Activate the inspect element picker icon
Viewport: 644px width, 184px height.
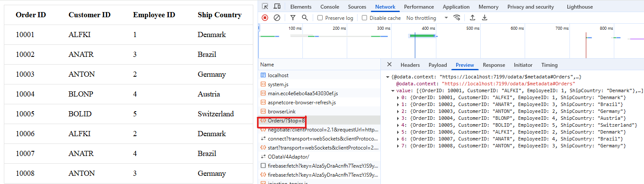[x=265, y=6]
